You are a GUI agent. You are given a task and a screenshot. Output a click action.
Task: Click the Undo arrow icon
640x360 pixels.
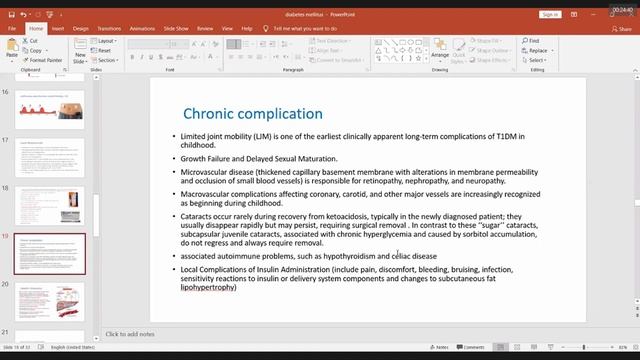[x=23, y=15]
